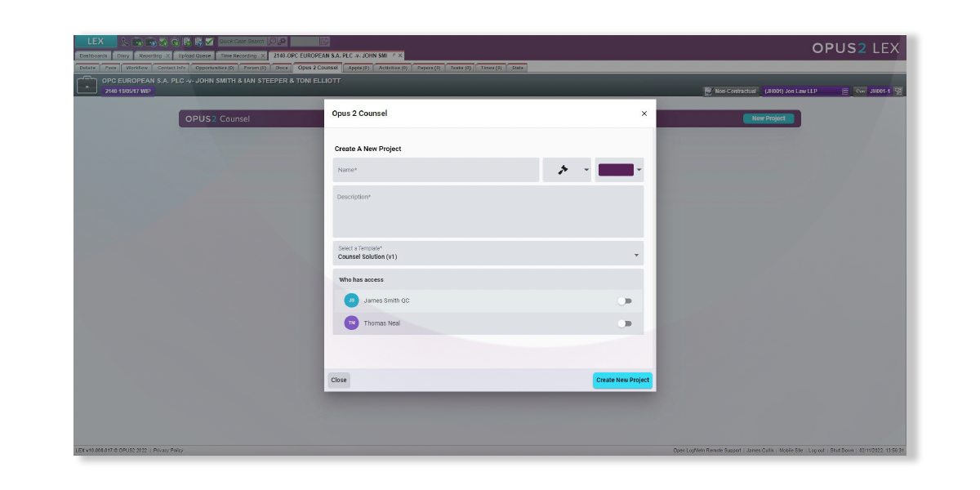Click the Create New Project button
Image resolution: width=980 pixels, height=490 pixels.
[622, 380]
